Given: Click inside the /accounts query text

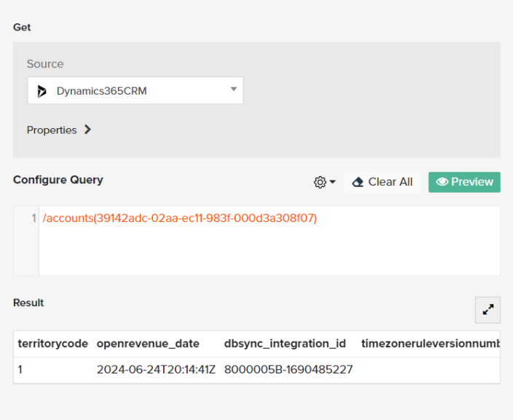Looking at the screenshot, I should point(180,218).
